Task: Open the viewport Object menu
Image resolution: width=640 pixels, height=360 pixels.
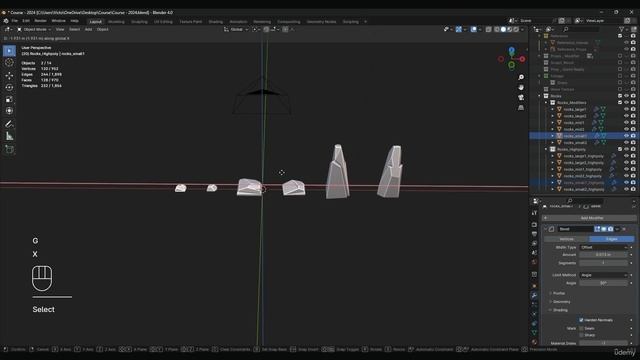Action: click(x=102, y=29)
